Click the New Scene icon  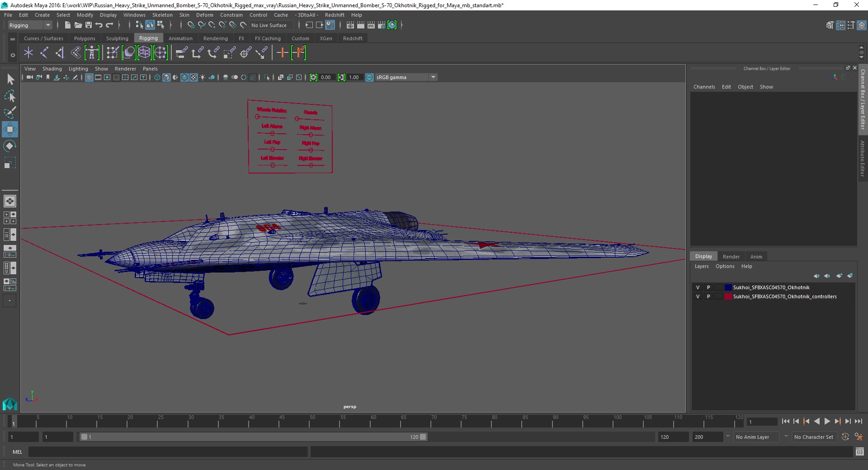(x=67, y=25)
